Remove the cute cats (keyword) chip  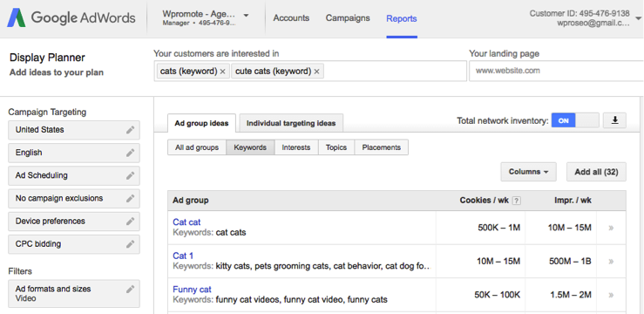pos(316,72)
